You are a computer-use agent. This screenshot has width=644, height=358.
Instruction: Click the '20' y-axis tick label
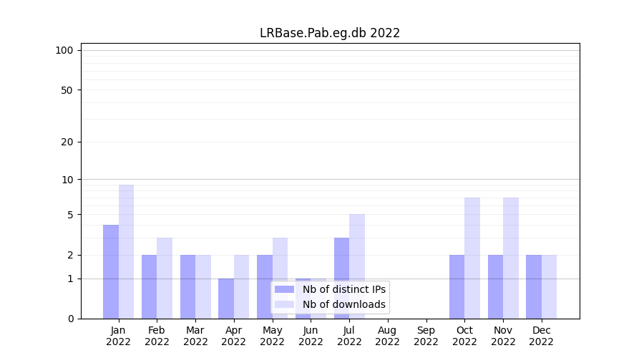67,142
